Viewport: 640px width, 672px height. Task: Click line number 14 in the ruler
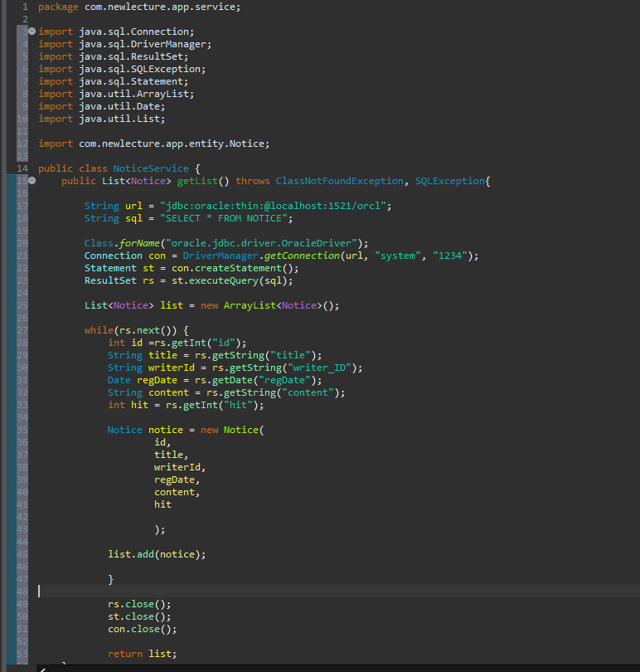[22, 168]
